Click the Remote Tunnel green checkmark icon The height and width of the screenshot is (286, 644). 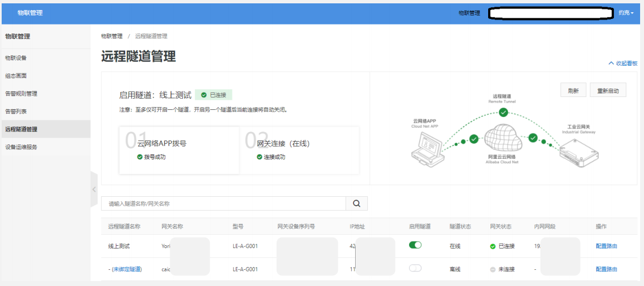point(503,112)
